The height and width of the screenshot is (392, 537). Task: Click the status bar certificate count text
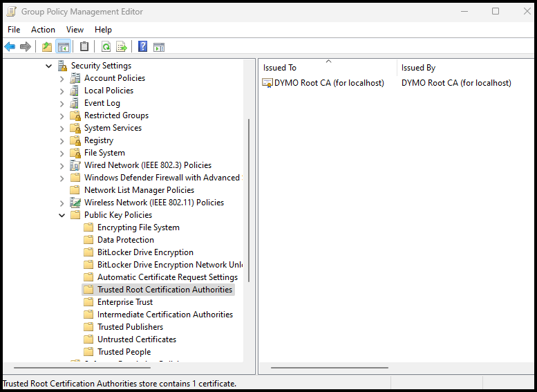(120, 384)
